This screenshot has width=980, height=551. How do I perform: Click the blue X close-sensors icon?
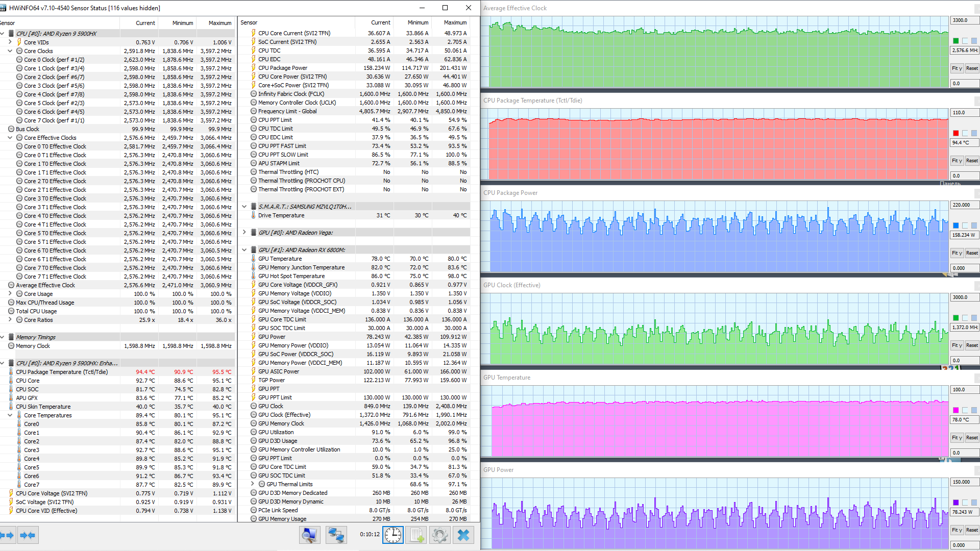[x=463, y=535]
